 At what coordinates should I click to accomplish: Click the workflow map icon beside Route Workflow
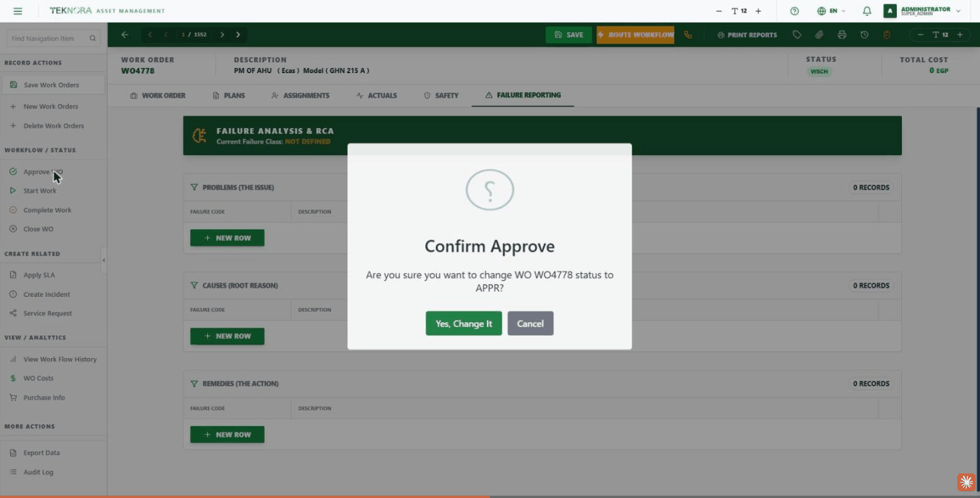click(688, 35)
